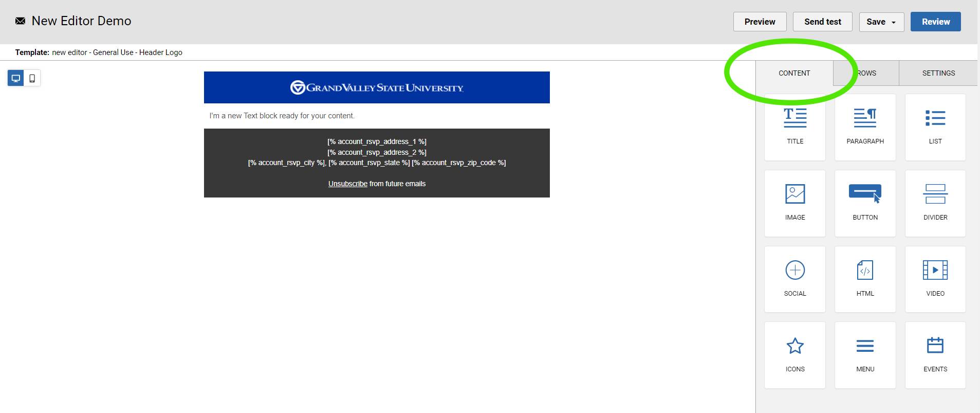Switch to desktop preview mode
This screenshot has width=980, height=413.
pos(16,78)
